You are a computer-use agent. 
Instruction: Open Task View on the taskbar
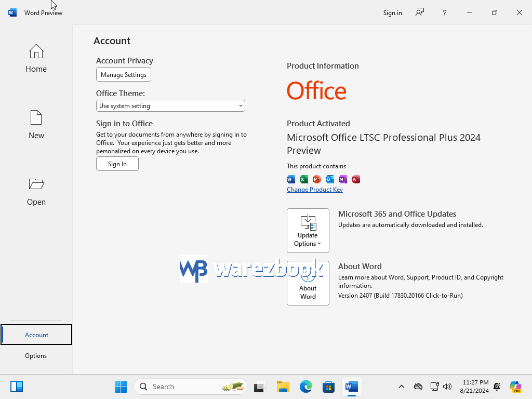coord(260,387)
